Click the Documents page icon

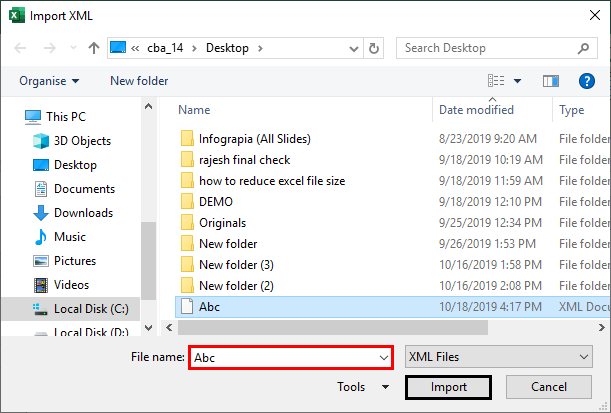(x=41, y=189)
